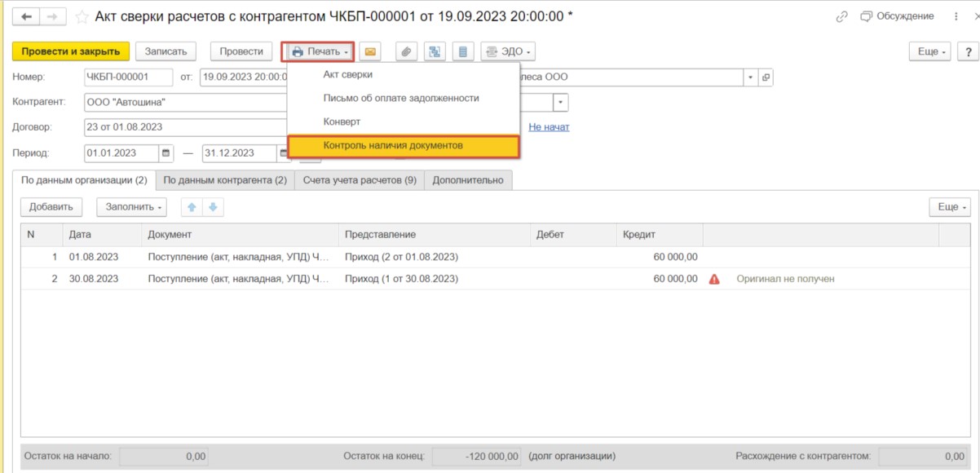Add document to favorites with star icon
The image size is (980, 473).
(82, 16)
